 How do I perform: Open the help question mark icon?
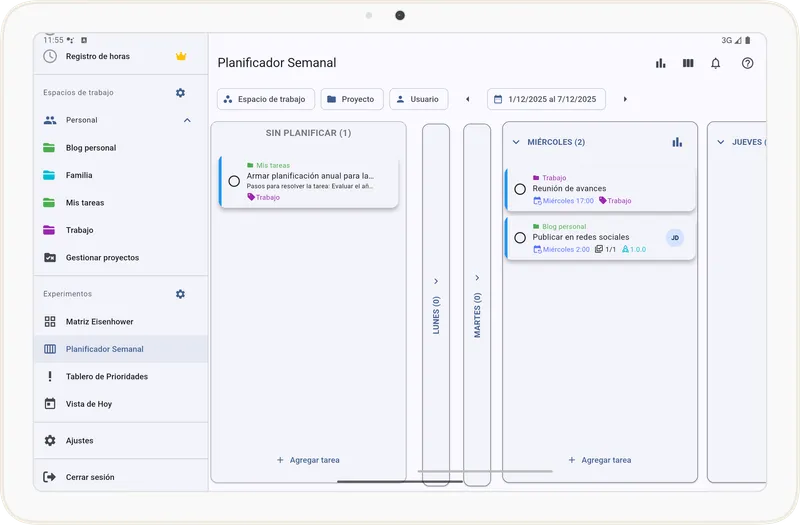pos(747,63)
